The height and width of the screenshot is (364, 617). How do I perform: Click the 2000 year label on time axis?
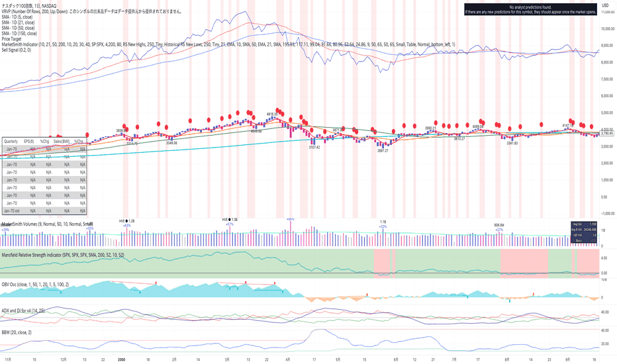(x=122, y=359)
